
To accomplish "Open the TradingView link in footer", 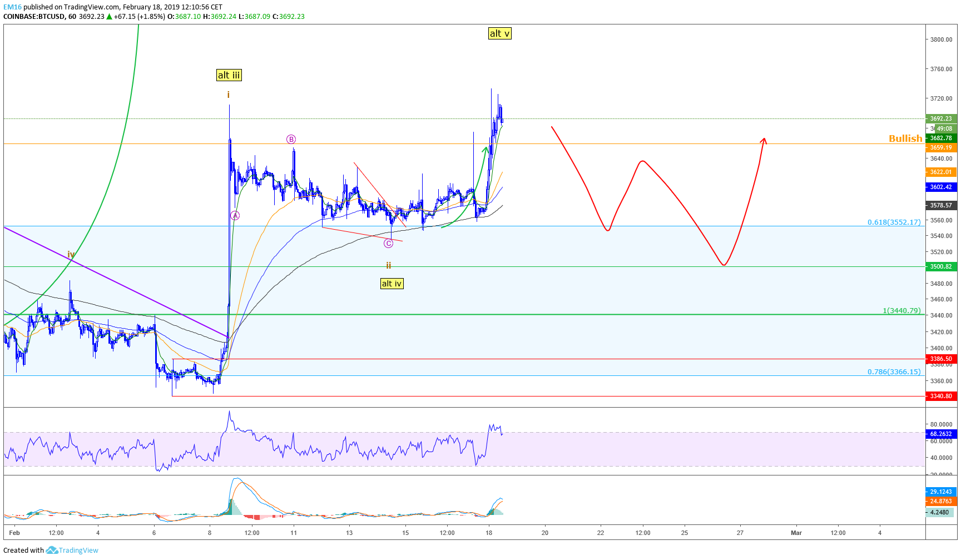I will point(78,550).
